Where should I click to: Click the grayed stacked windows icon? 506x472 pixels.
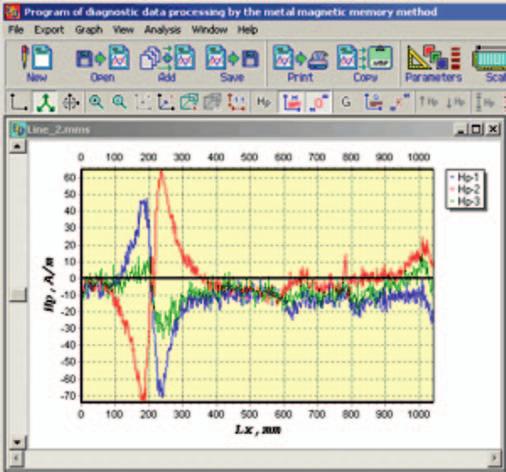click(x=212, y=102)
